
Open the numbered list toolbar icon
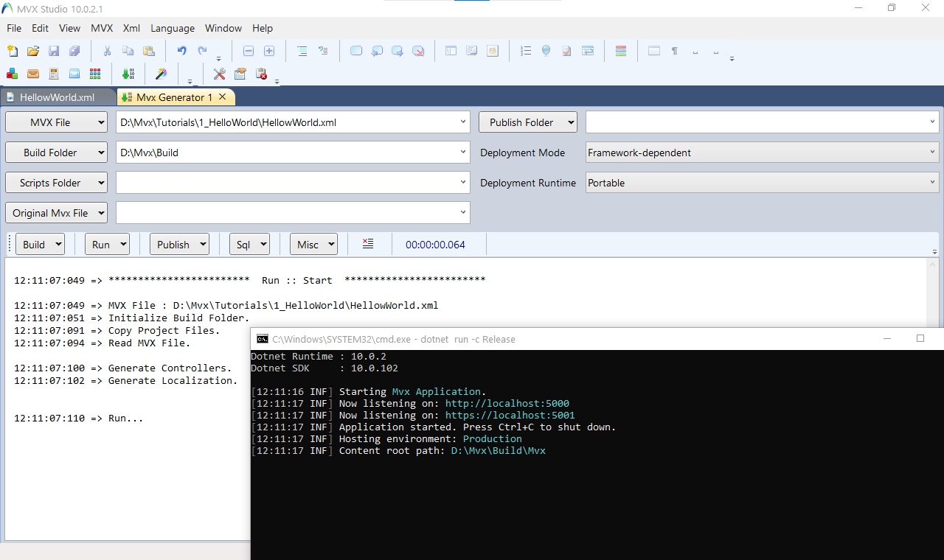point(526,51)
